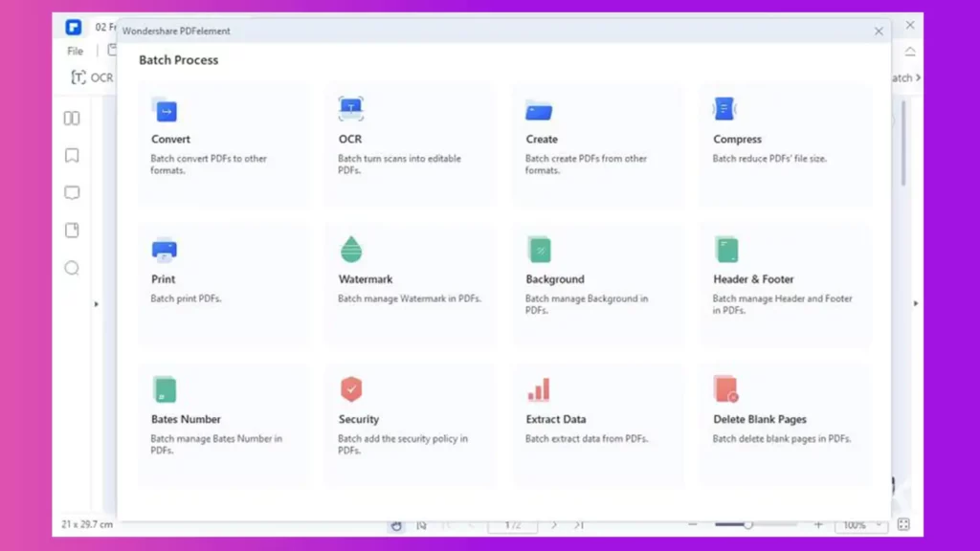This screenshot has width=980, height=551.
Task: Open the Convert batch tool icon
Action: click(165, 109)
